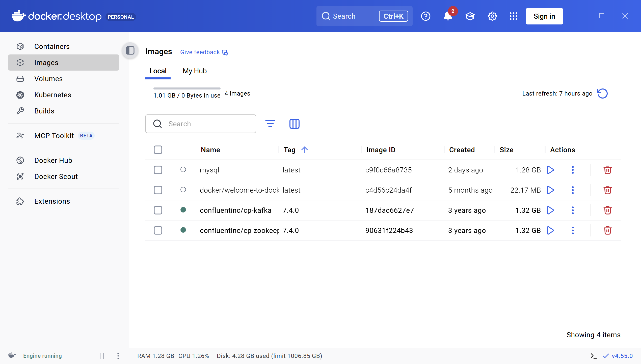The width and height of the screenshot is (641, 364).
Task: Delete the confluentinc/cp-kafka image
Action: [607, 210]
